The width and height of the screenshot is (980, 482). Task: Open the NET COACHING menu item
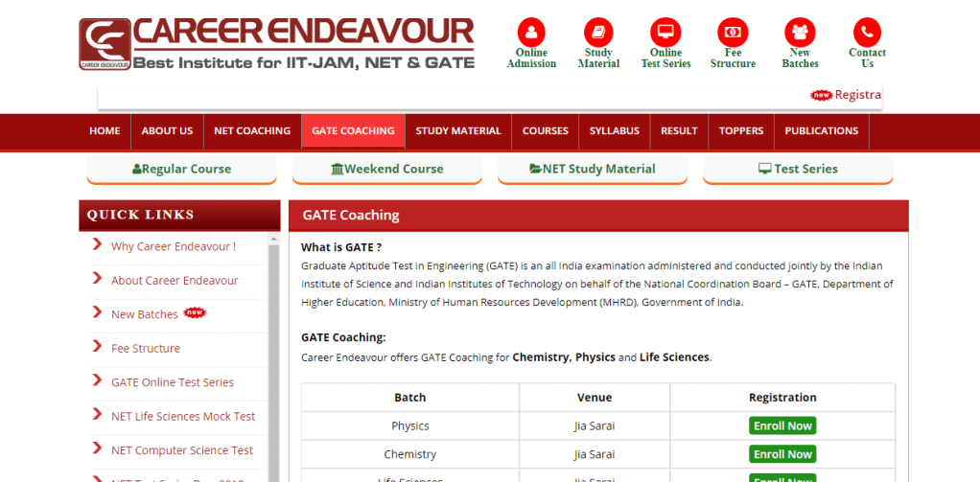[x=252, y=131]
